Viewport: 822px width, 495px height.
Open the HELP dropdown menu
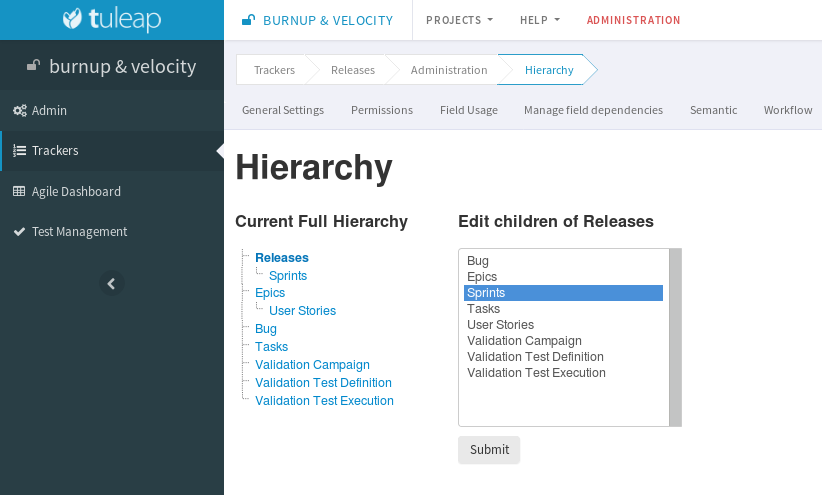pyautogui.click(x=539, y=20)
